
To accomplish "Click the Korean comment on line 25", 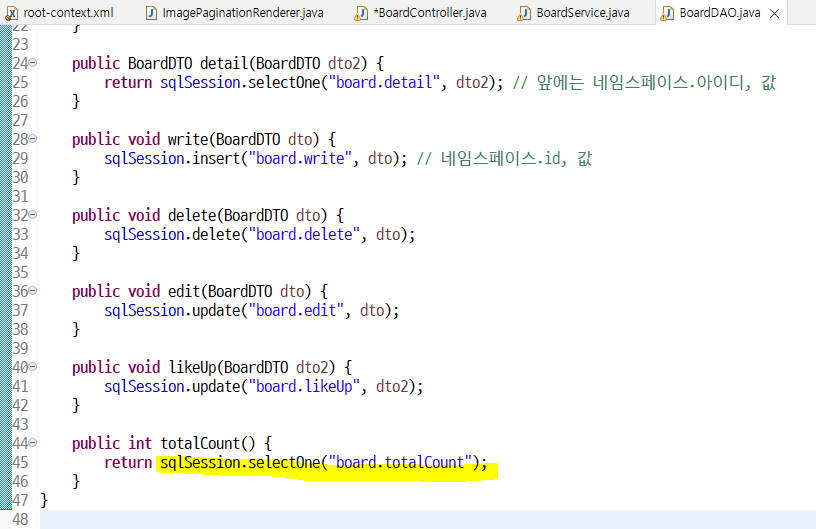I will pos(644,82).
